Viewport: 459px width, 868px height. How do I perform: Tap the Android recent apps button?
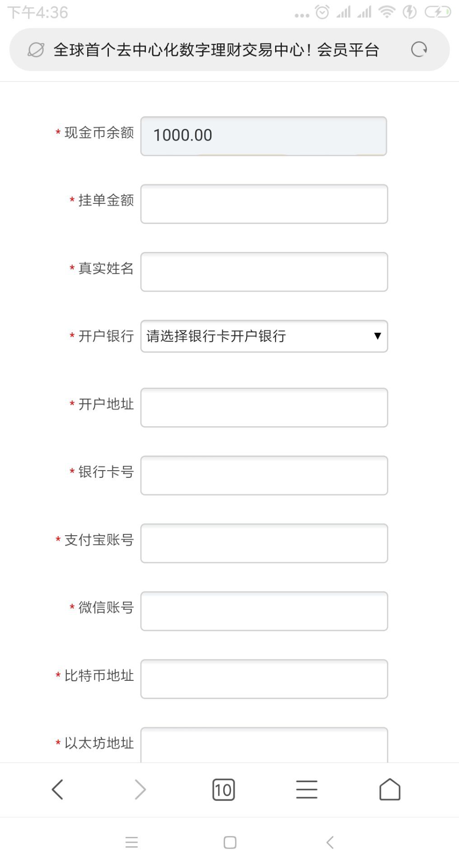[x=131, y=842]
